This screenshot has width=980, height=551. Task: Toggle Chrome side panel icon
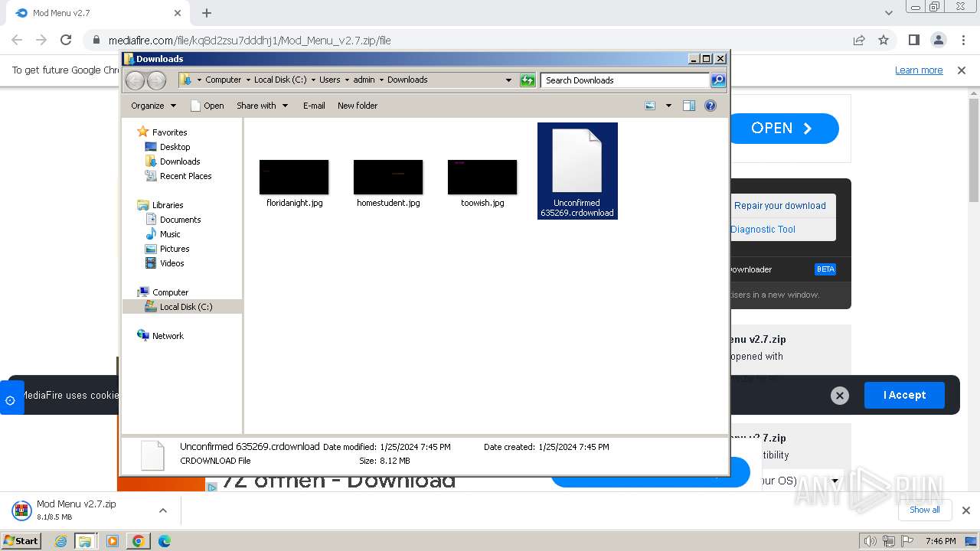[913, 40]
